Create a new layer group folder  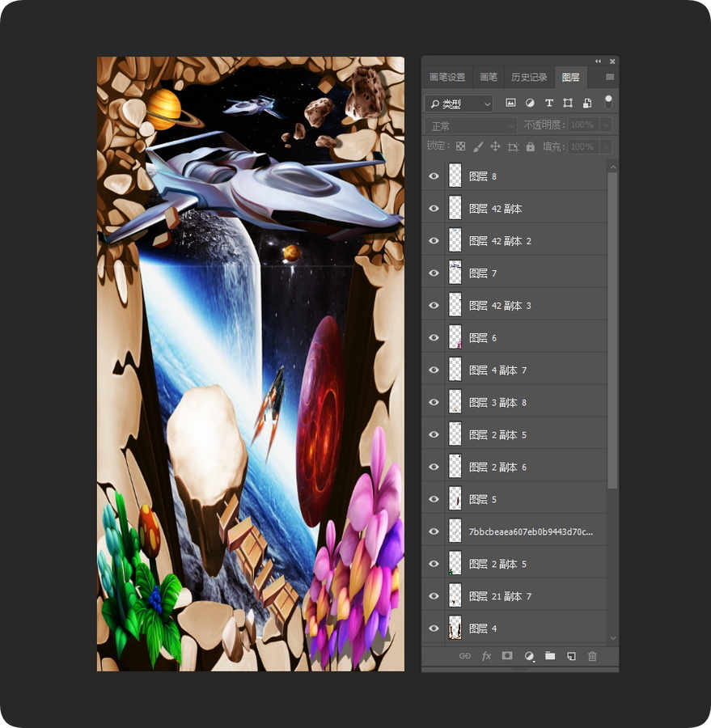(550, 655)
